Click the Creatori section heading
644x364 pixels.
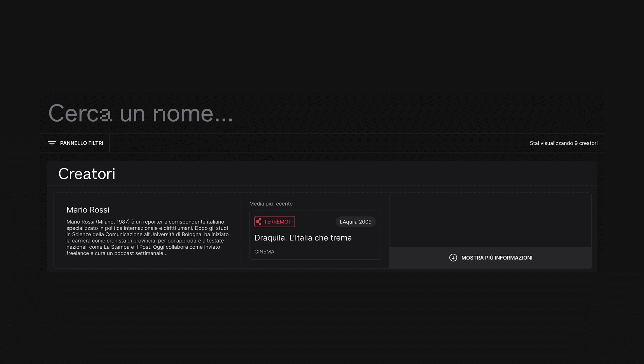[x=87, y=174]
